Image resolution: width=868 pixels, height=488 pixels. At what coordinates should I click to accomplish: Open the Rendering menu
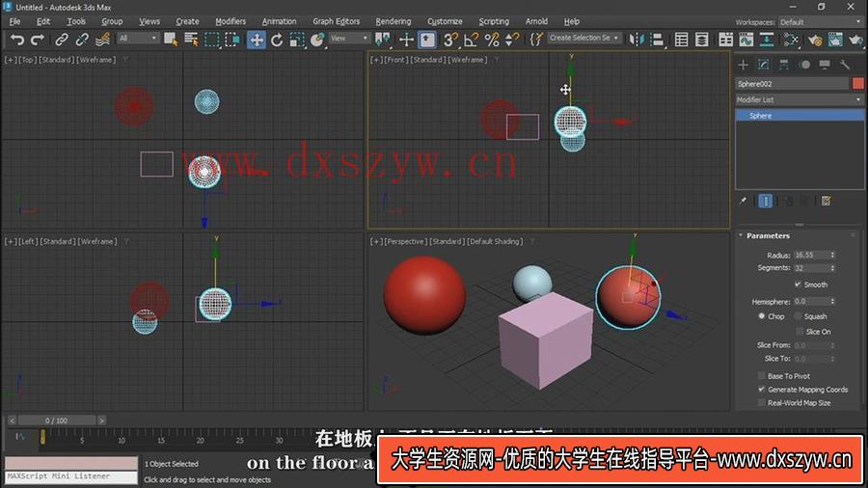coord(393,21)
